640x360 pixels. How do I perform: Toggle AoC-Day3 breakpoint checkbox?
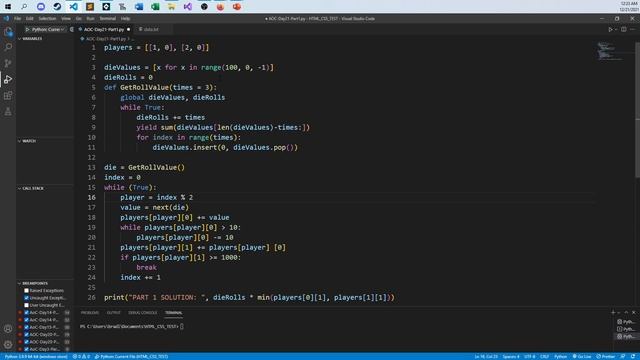coord(27,349)
